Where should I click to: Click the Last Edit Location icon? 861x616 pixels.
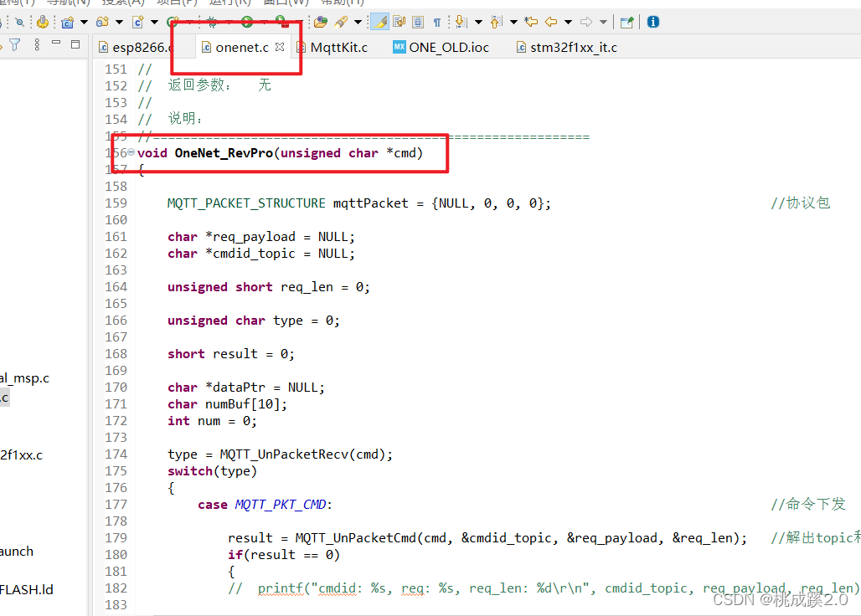click(531, 22)
